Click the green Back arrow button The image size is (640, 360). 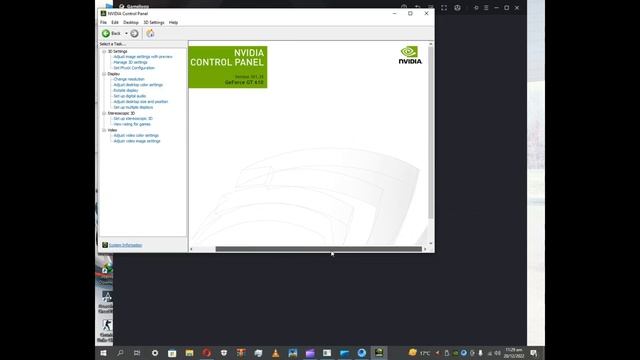click(x=106, y=33)
